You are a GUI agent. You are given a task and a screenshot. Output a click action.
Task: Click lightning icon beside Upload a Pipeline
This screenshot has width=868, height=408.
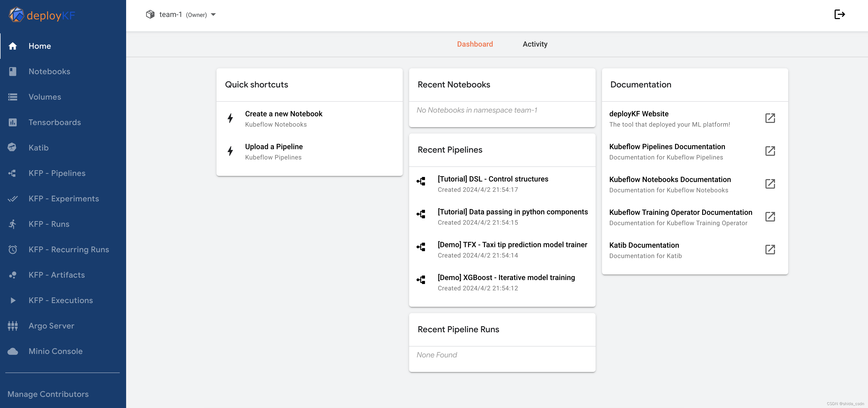231,151
